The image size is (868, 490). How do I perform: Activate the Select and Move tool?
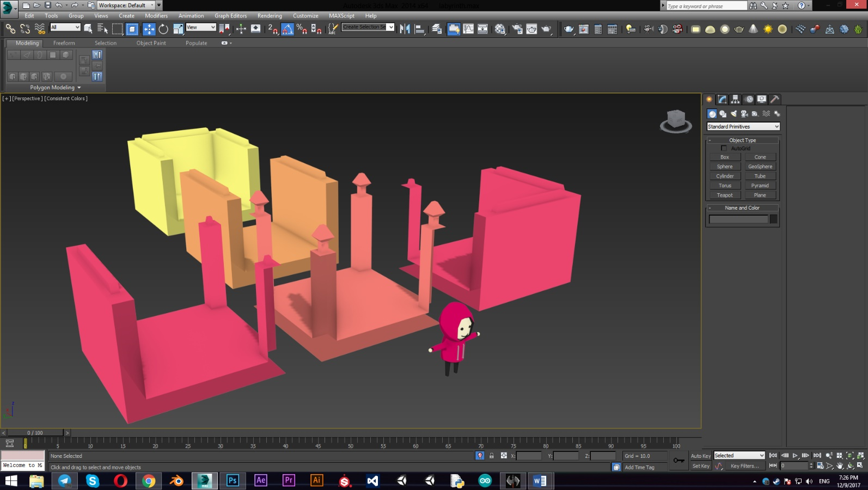point(149,29)
